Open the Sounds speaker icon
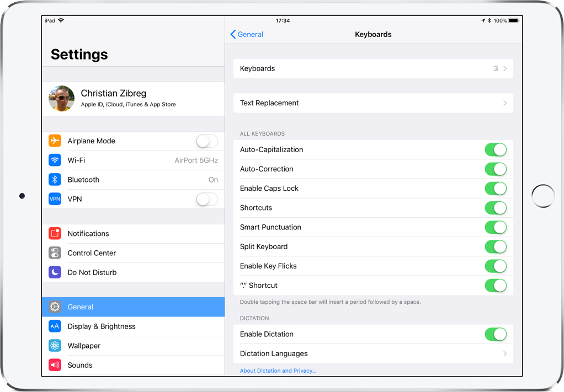Screen dimensions: 564x392 (x=55, y=364)
